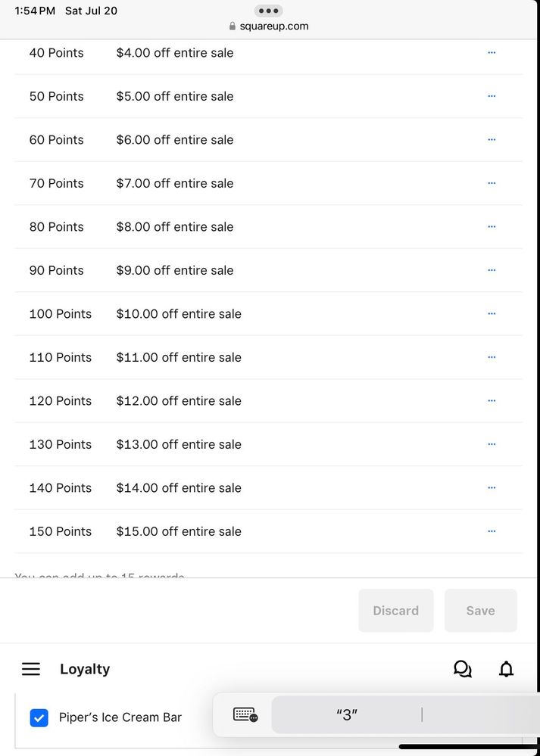Image resolution: width=540 pixels, height=756 pixels.
Task: Select the 60 Points reward row
Action: pos(57,140)
